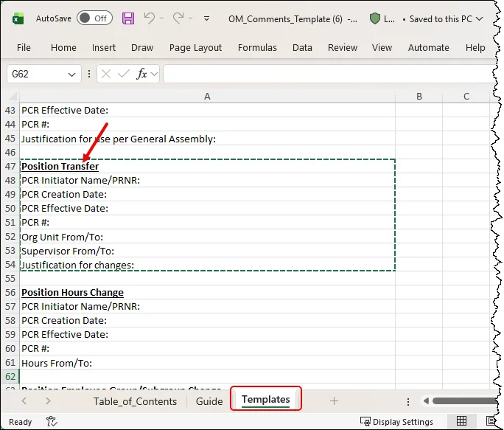
Task: Click the horizontal scrollbar thumb
Action: [x=464, y=400]
